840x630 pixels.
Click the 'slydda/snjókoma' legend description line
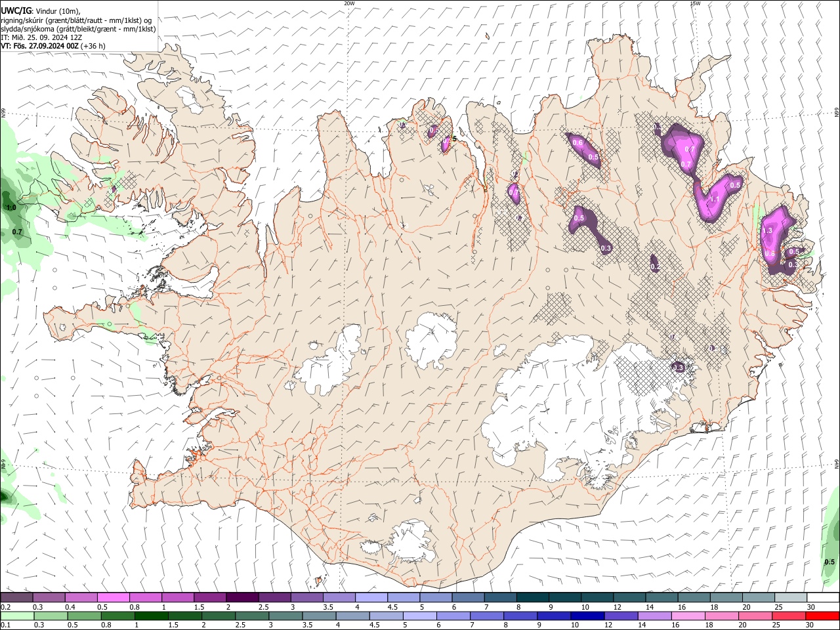78,29
